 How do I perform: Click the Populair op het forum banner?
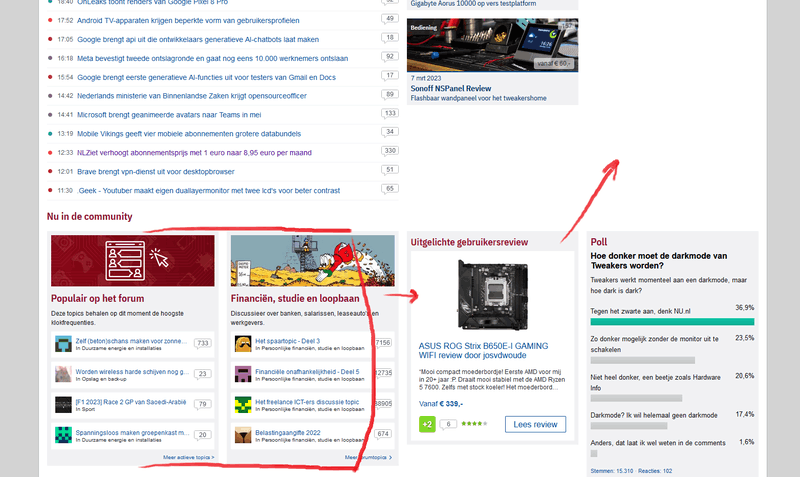[x=133, y=261]
